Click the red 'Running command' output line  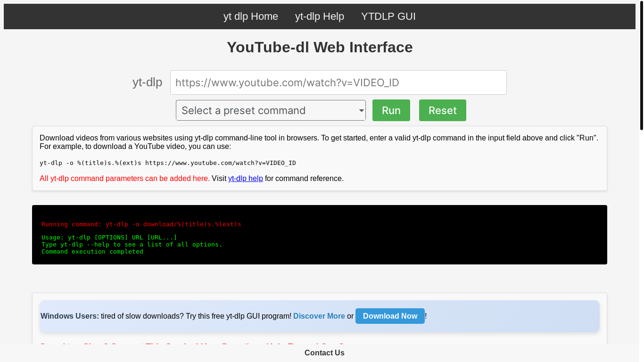pyautogui.click(x=141, y=224)
